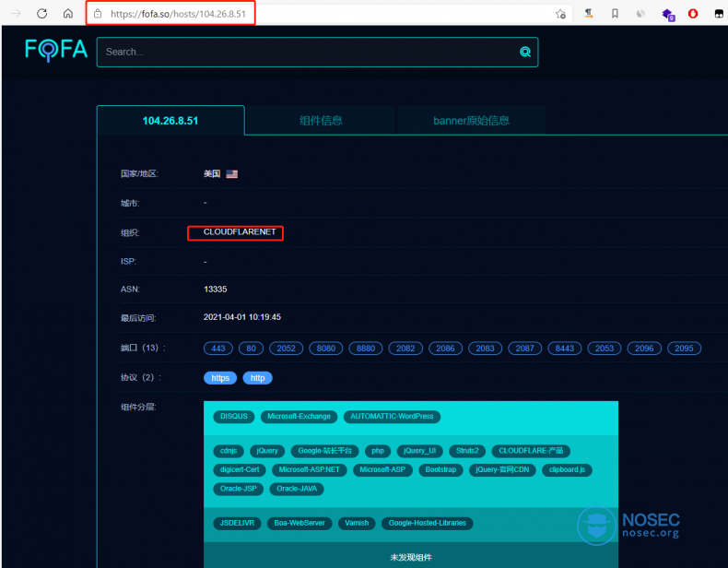Go to browser home page icon

(x=68, y=14)
